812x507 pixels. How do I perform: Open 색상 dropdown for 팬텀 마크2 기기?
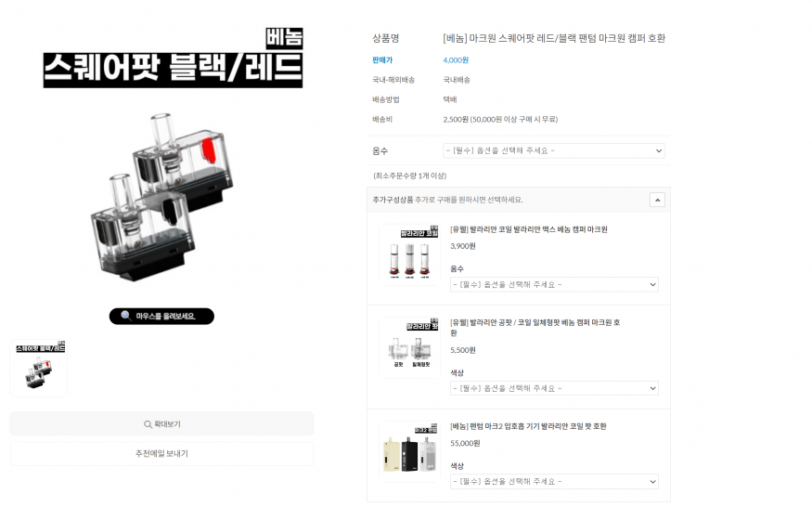(x=554, y=482)
